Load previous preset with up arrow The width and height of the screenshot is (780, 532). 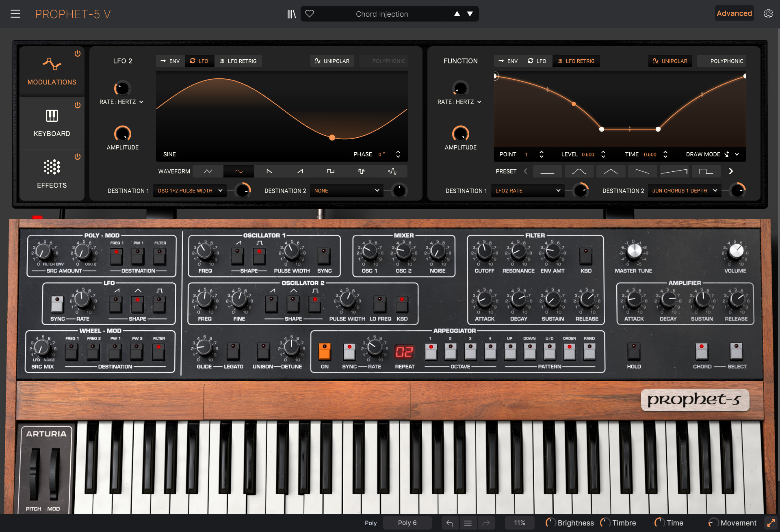click(457, 14)
